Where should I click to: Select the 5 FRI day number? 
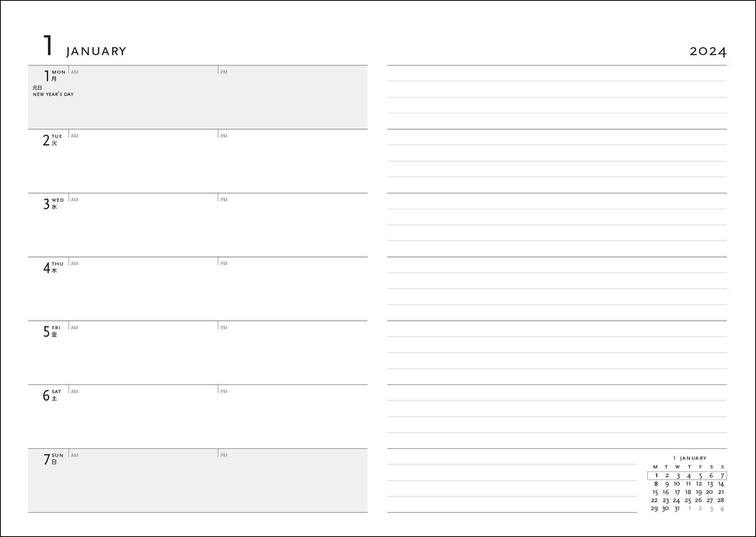pos(46,332)
